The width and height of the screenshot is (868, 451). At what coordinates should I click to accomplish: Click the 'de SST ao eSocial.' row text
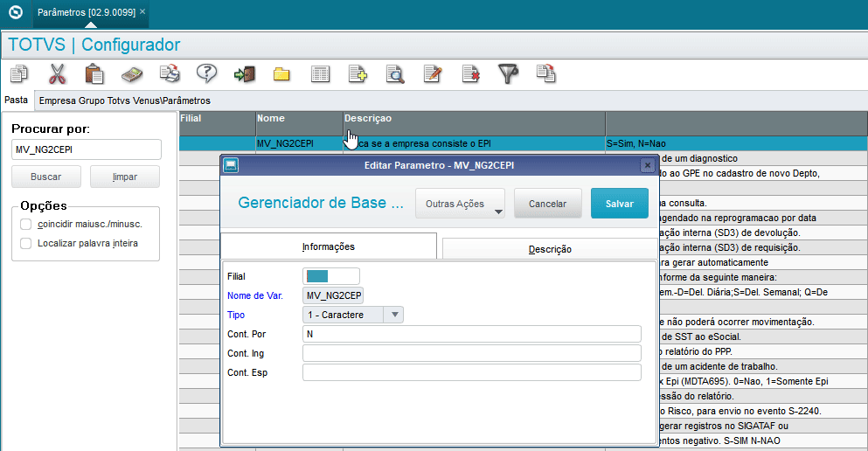[x=701, y=337]
